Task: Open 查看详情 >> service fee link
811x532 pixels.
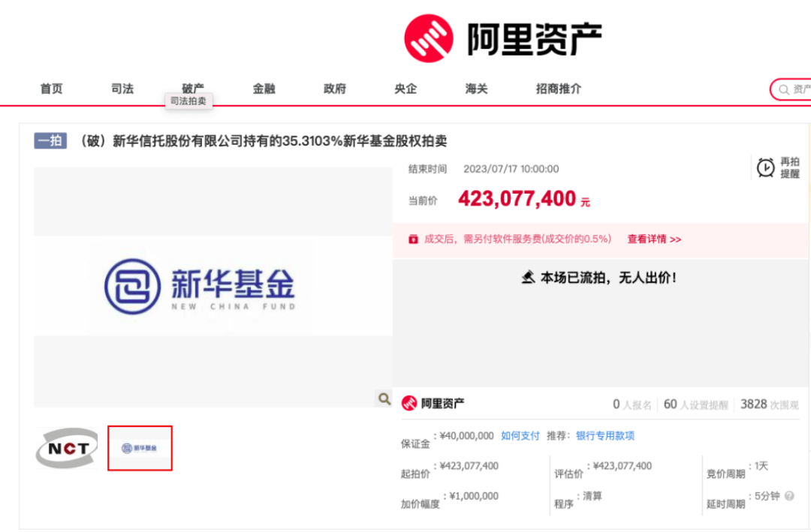Action: point(654,239)
